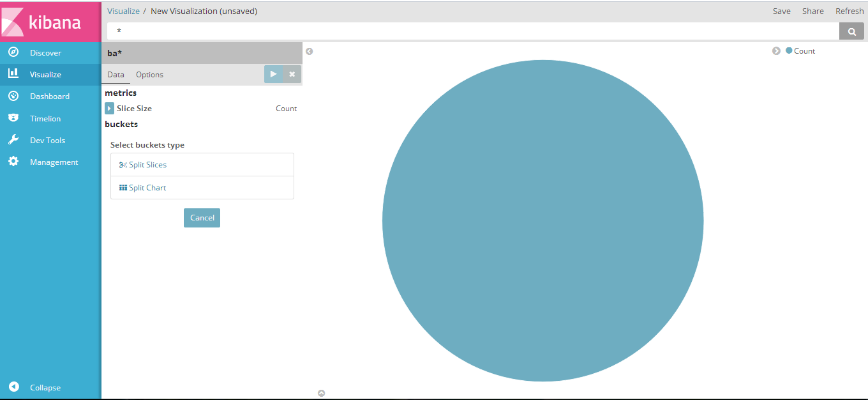Click the New Visualization (unsaved) title
868x400 pixels.
pyautogui.click(x=204, y=11)
